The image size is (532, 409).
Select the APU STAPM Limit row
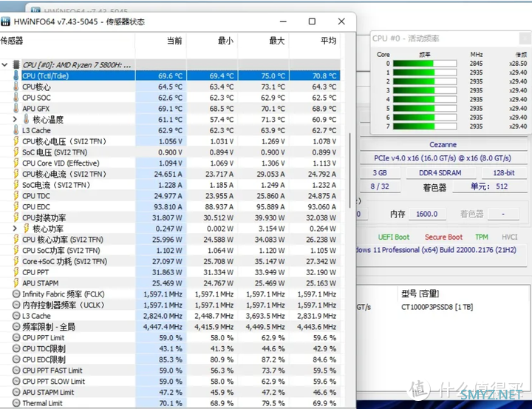pyautogui.click(x=170, y=392)
